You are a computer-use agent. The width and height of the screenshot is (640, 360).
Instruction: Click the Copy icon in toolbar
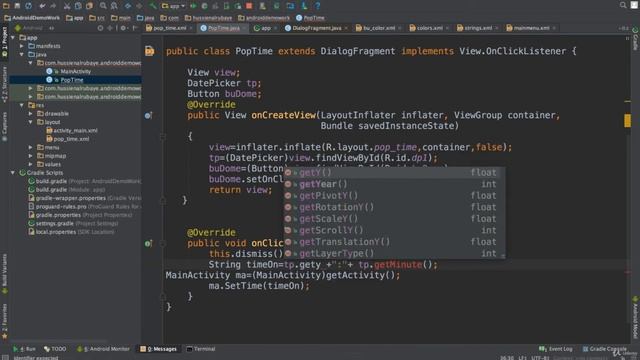point(78,6)
